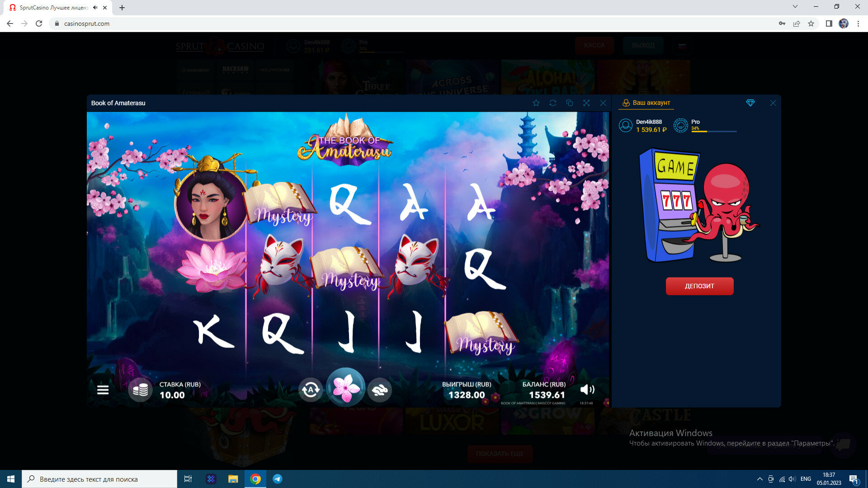
Task: Open game in separate window
Action: click(570, 103)
